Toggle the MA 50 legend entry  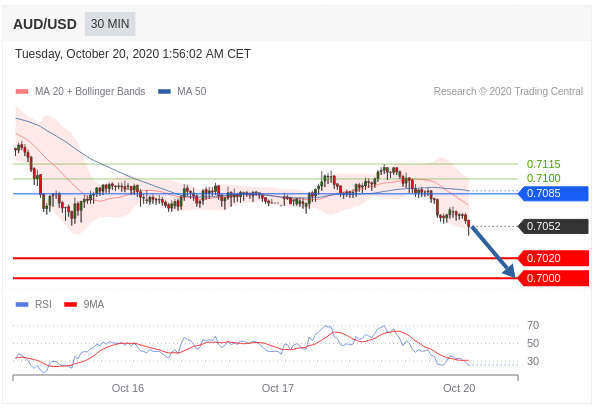click(x=182, y=91)
